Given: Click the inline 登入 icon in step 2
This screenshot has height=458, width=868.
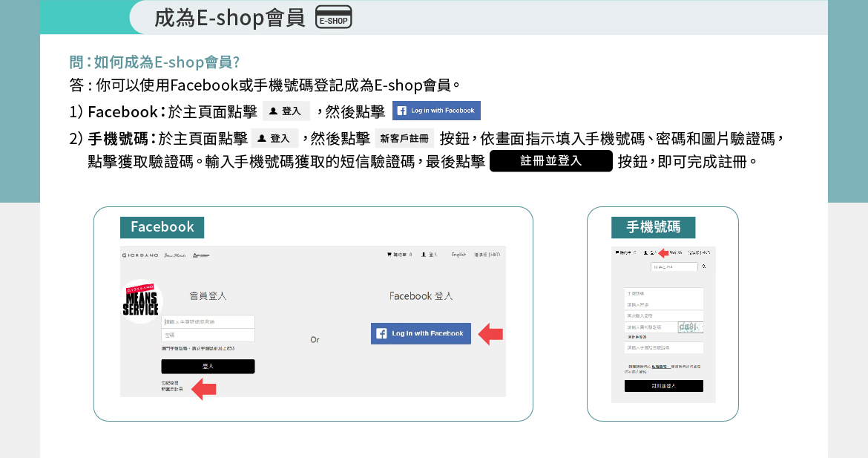Looking at the screenshot, I should click(x=274, y=138).
